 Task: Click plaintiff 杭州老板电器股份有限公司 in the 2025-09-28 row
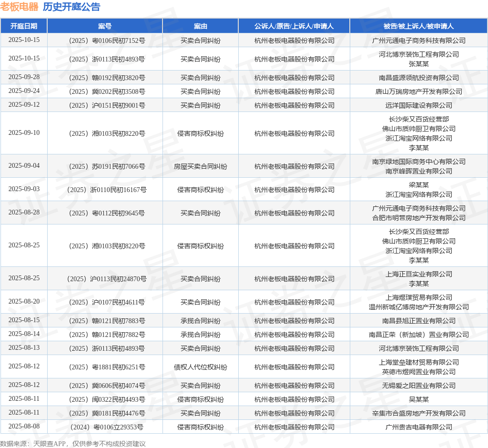tap(294, 78)
